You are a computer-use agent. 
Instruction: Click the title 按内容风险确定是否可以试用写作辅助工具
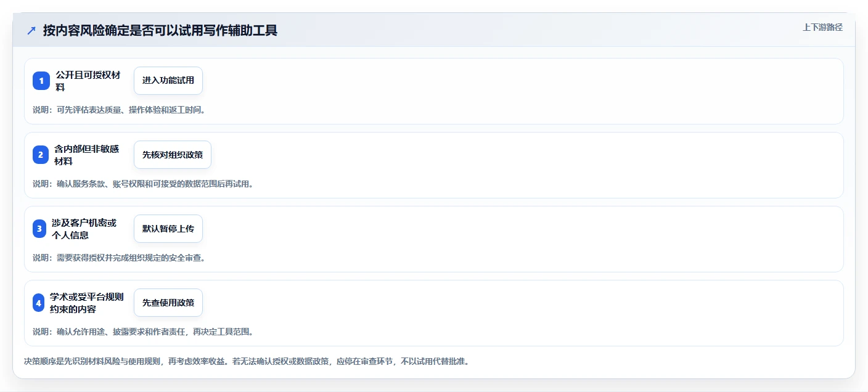(160, 30)
